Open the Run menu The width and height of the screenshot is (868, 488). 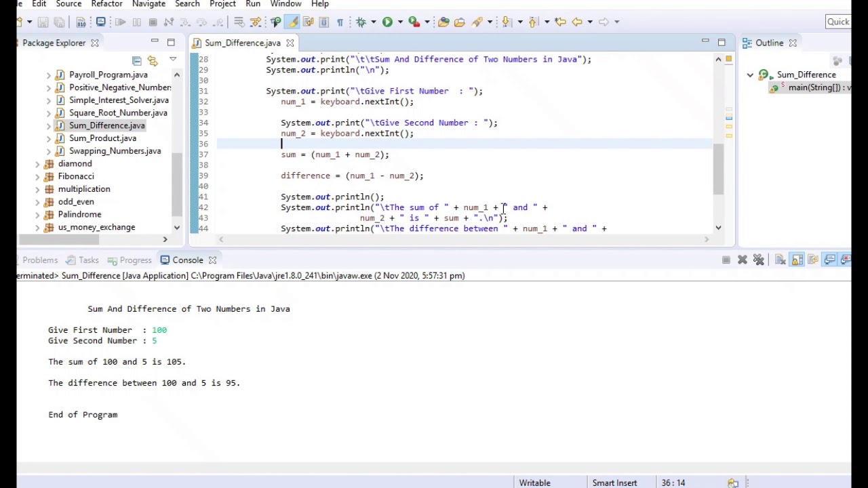pyautogui.click(x=253, y=4)
